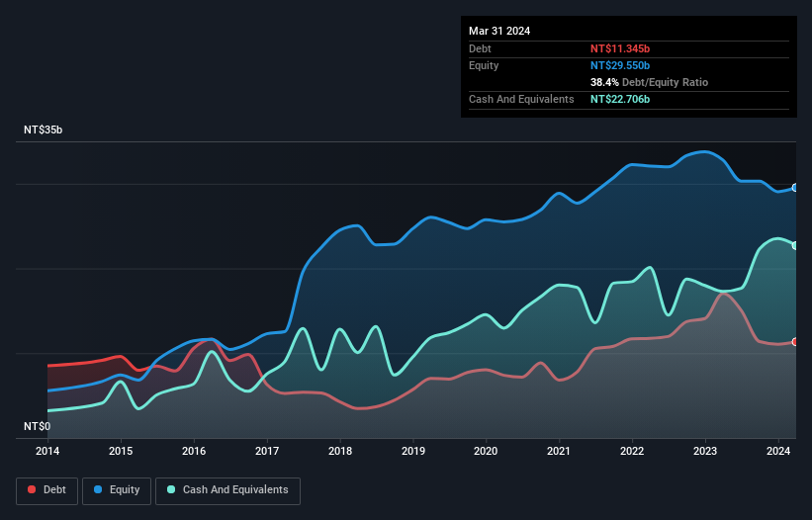Viewport: 812px width, 520px height.
Task: Click the NT$22.706b cash value
Action: [x=620, y=99]
